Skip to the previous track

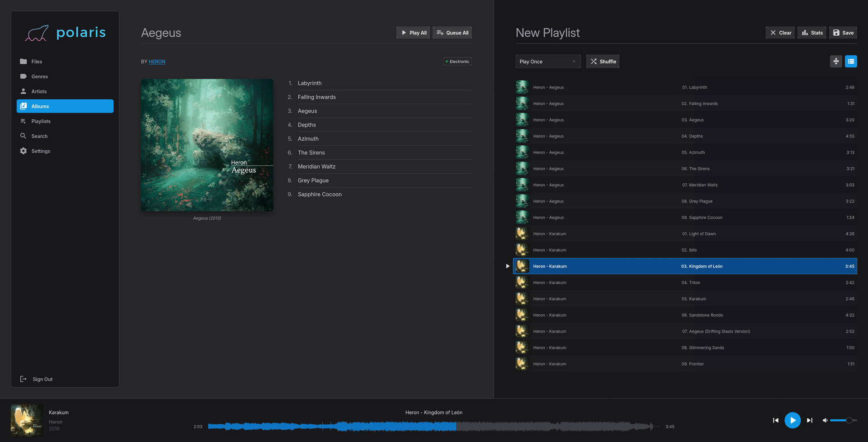tap(776, 420)
